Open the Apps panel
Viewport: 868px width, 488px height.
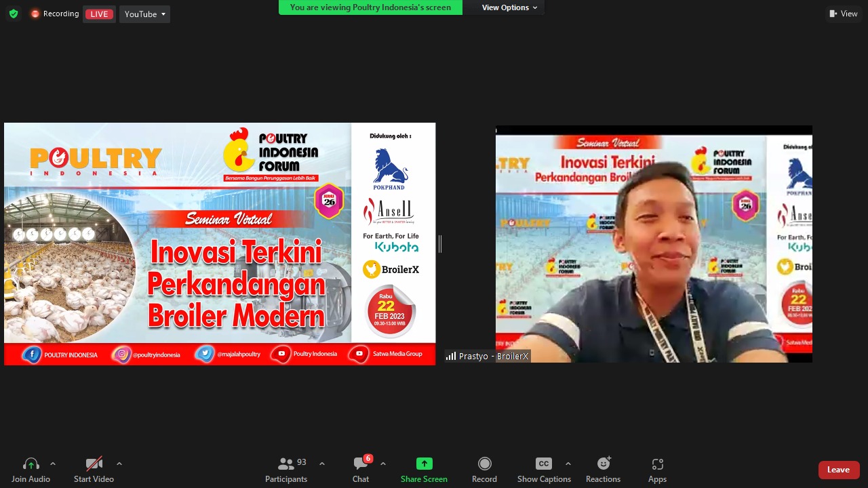coord(657,464)
